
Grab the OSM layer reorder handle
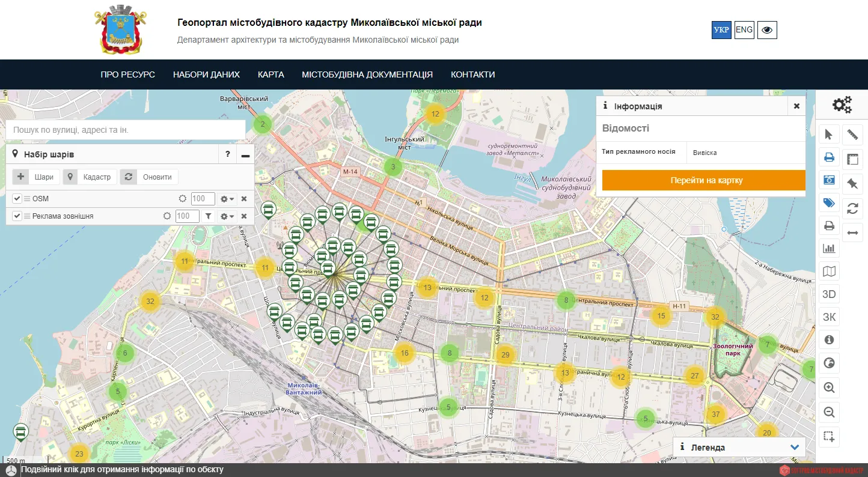tap(27, 199)
